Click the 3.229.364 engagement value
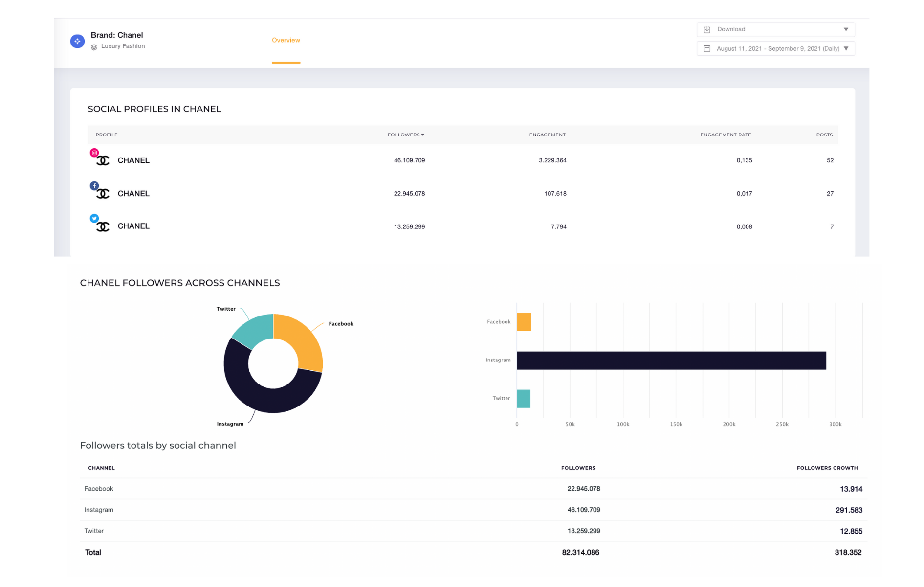Screen dimensions: 924x587 [x=552, y=160]
